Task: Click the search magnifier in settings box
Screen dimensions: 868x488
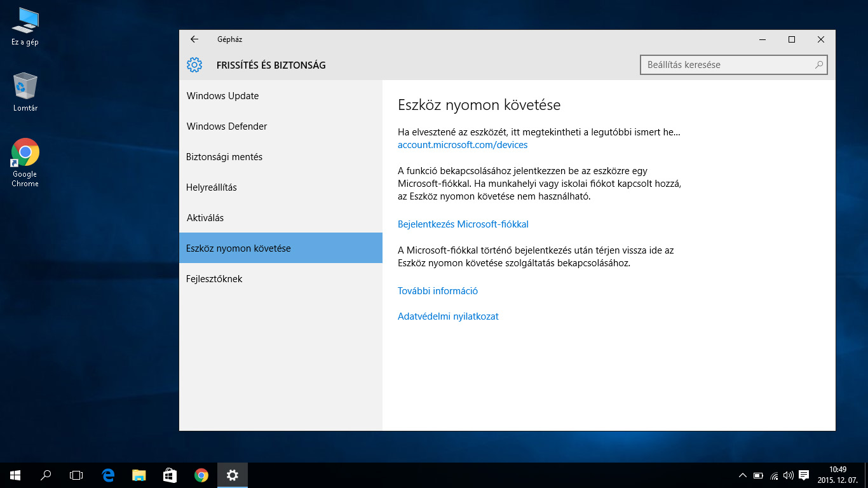Action: [x=819, y=65]
